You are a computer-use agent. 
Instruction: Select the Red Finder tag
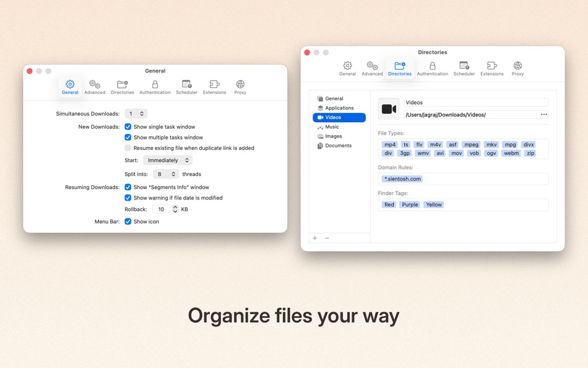click(x=389, y=204)
